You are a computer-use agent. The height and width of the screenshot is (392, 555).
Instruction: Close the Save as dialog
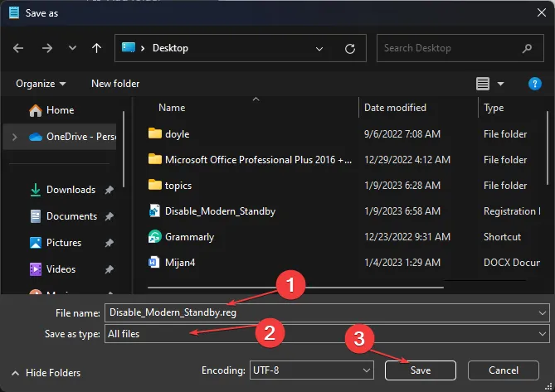click(x=541, y=13)
